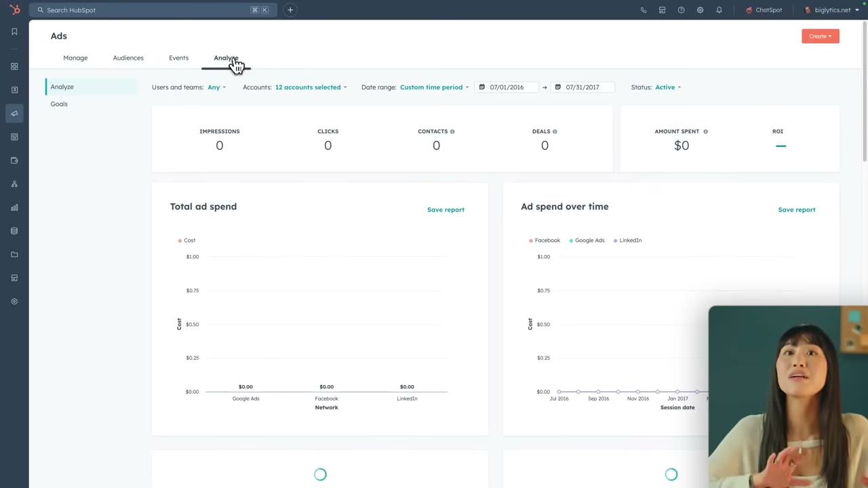Screen dimensions: 868x488
Task: Click LinkedIn bar label in chart
Action: (407, 399)
